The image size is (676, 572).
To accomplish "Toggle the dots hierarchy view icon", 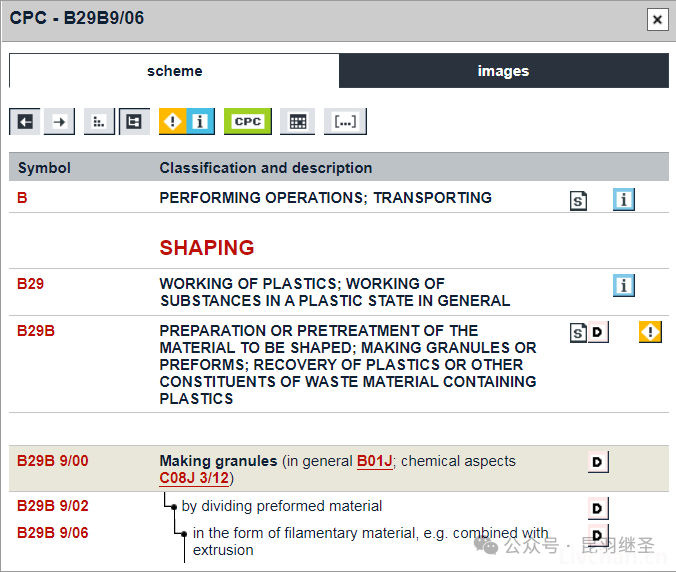I will pyautogui.click(x=99, y=122).
